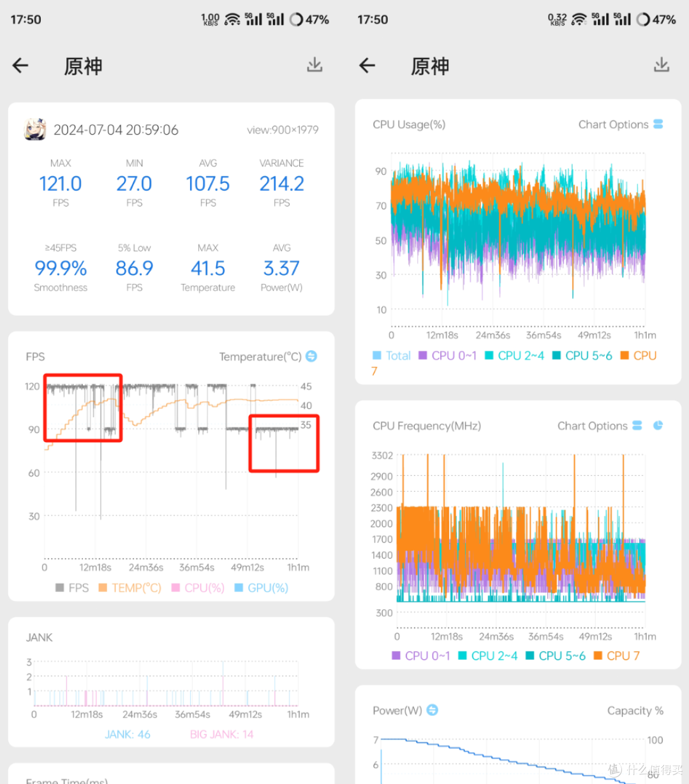Tap the AVG 107.5 FPS value
The width and height of the screenshot is (689, 784).
[x=208, y=184]
